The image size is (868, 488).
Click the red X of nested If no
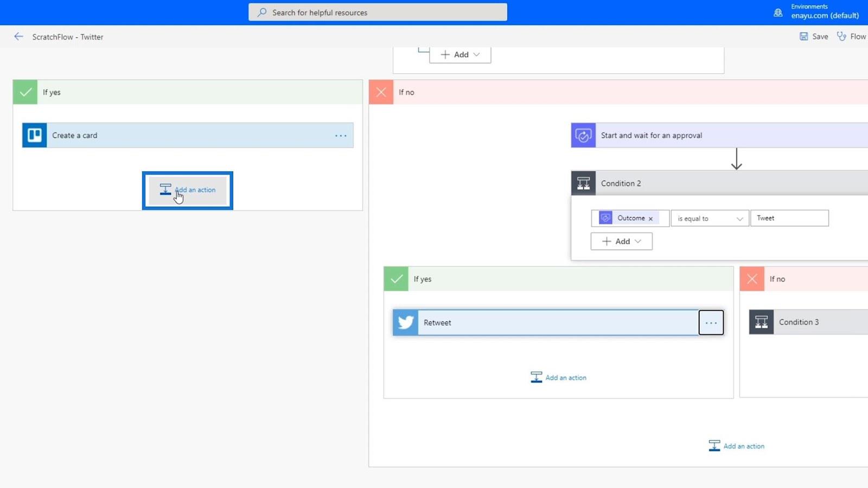pos(752,279)
